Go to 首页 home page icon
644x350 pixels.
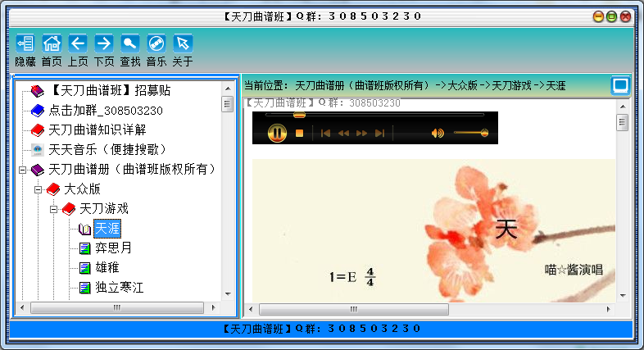point(52,43)
